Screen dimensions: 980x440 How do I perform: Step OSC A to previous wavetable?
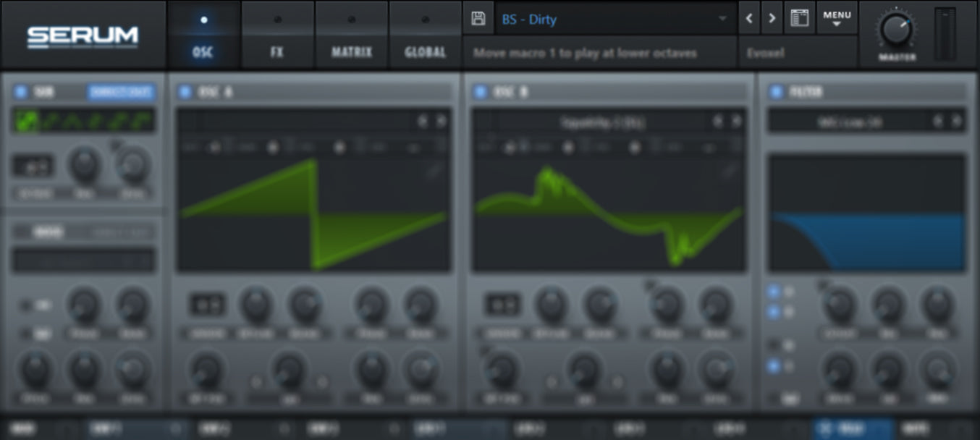[423, 122]
